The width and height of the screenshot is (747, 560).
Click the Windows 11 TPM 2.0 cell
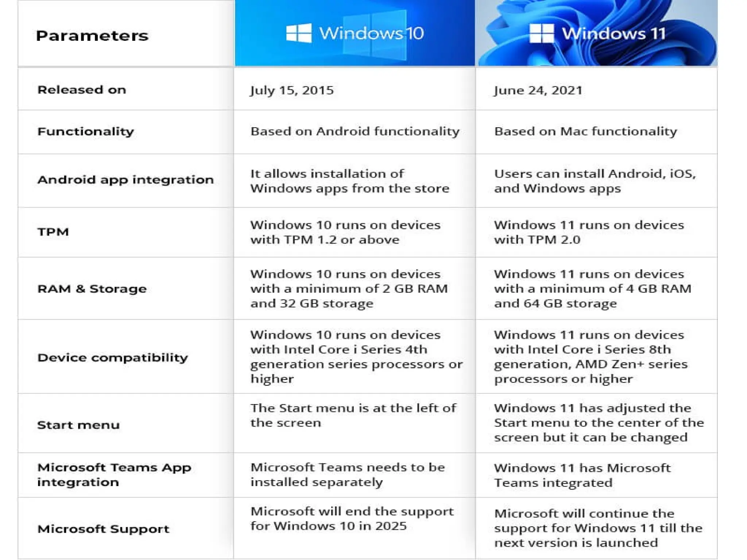click(x=596, y=233)
